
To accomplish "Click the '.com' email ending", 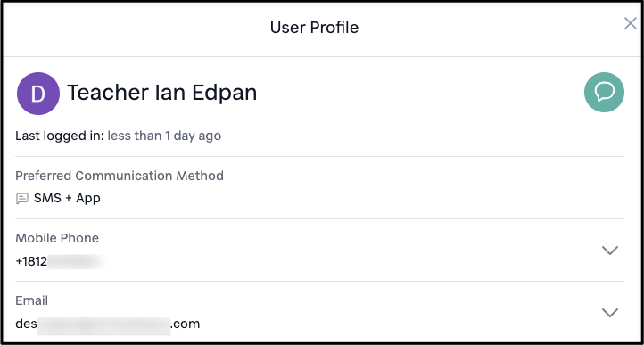I will 186,324.
